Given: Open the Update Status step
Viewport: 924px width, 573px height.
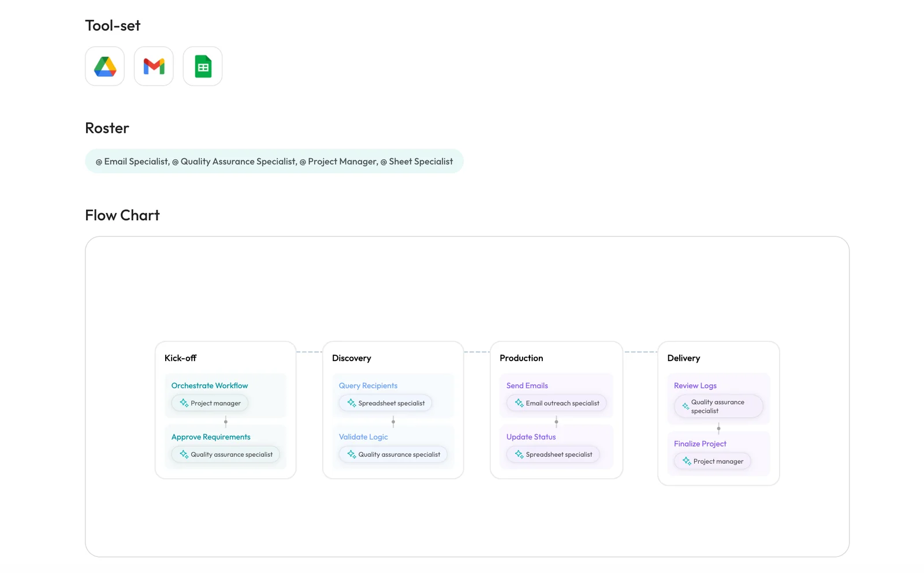Looking at the screenshot, I should pyautogui.click(x=531, y=437).
